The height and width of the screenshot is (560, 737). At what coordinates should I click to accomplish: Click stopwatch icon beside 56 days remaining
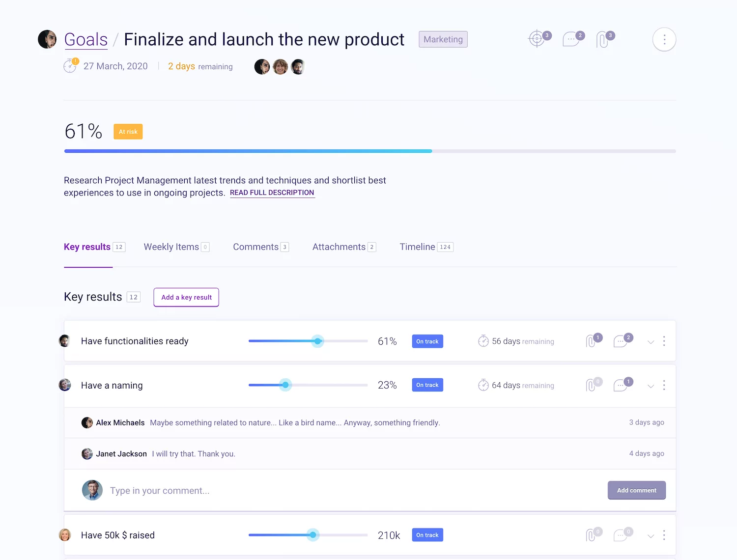pos(483,341)
